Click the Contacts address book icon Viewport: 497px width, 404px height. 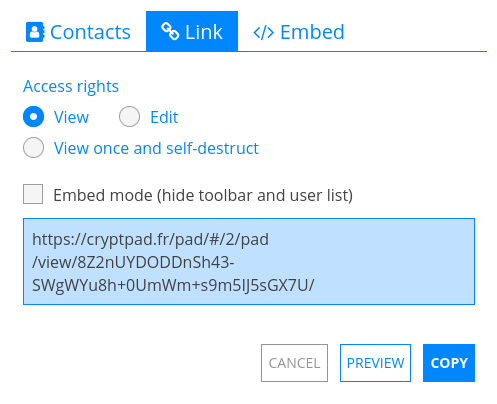tap(35, 32)
